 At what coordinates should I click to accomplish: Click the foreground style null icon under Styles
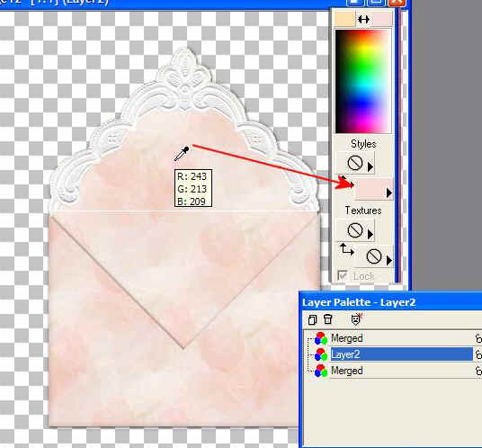click(x=354, y=163)
